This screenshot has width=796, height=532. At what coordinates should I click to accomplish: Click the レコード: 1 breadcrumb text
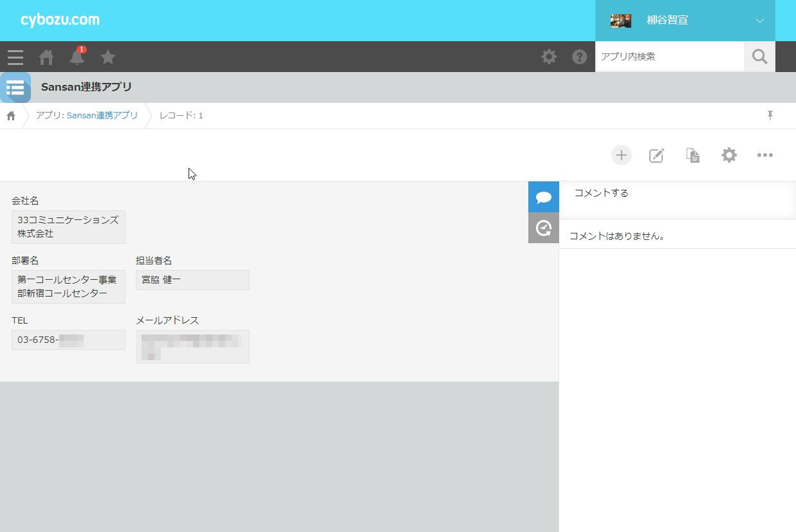click(181, 115)
